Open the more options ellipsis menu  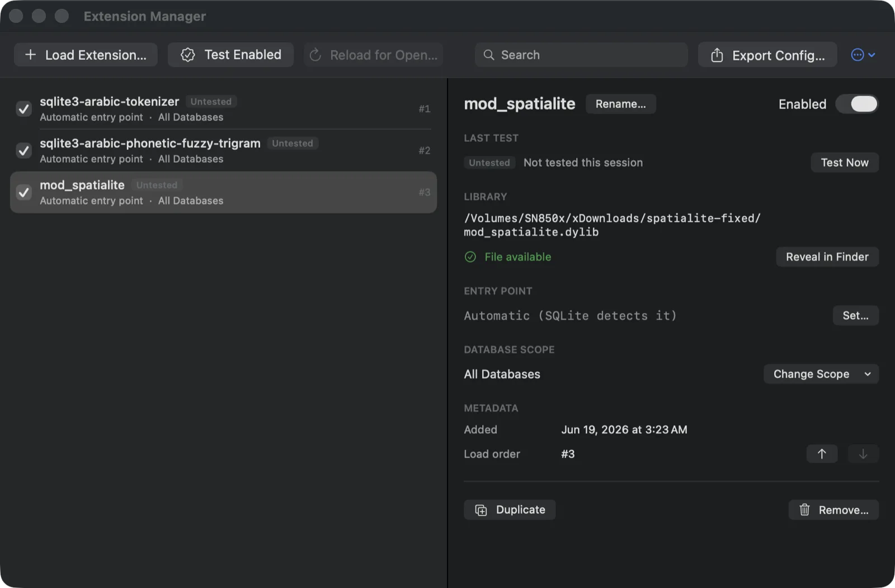(863, 55)
